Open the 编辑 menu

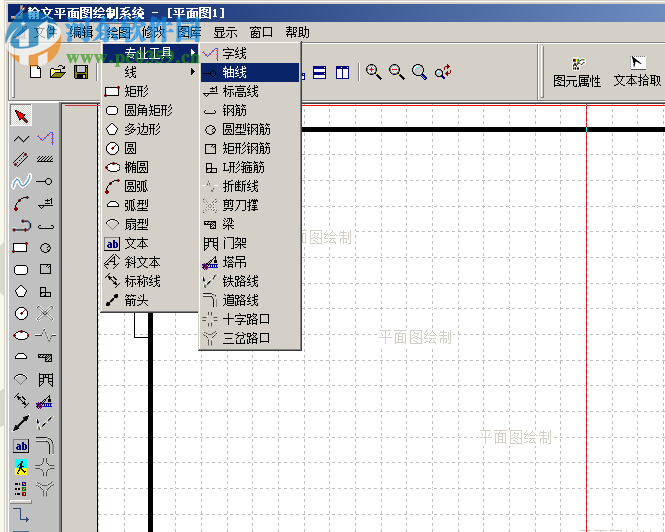tap(81, 32)
